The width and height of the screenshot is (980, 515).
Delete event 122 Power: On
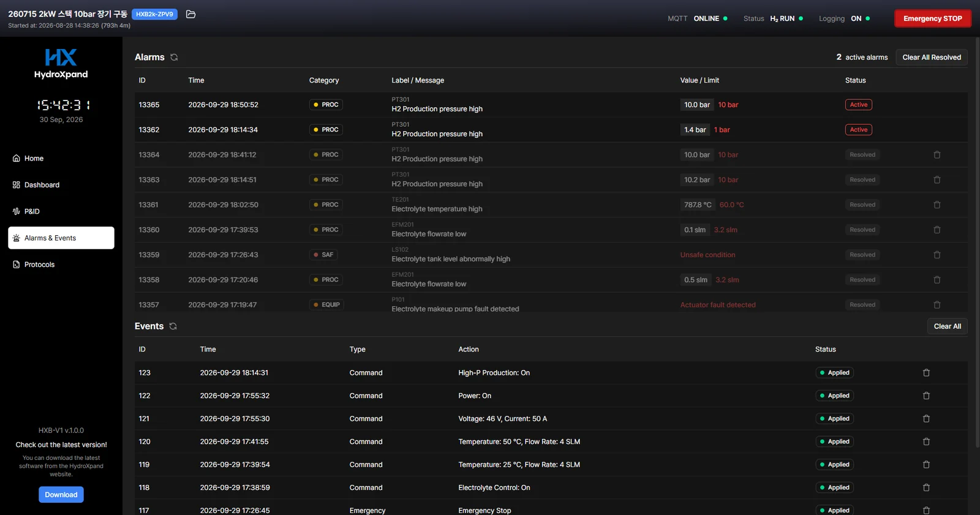[926, 396]
